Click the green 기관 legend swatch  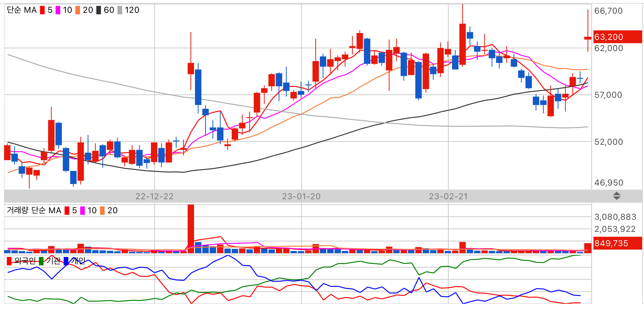41,261
